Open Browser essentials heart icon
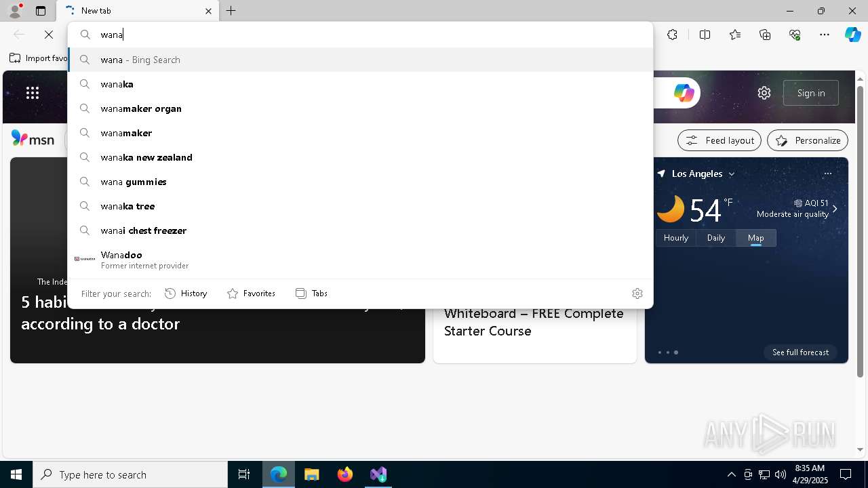The height and width of the screenshot is (488, 868). (x=795, y=35)
